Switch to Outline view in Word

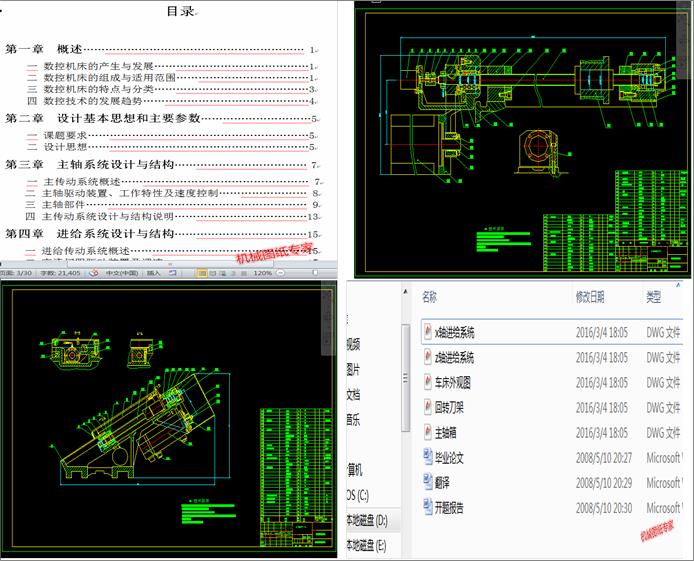pyautogui.click(x=234, y=273)
